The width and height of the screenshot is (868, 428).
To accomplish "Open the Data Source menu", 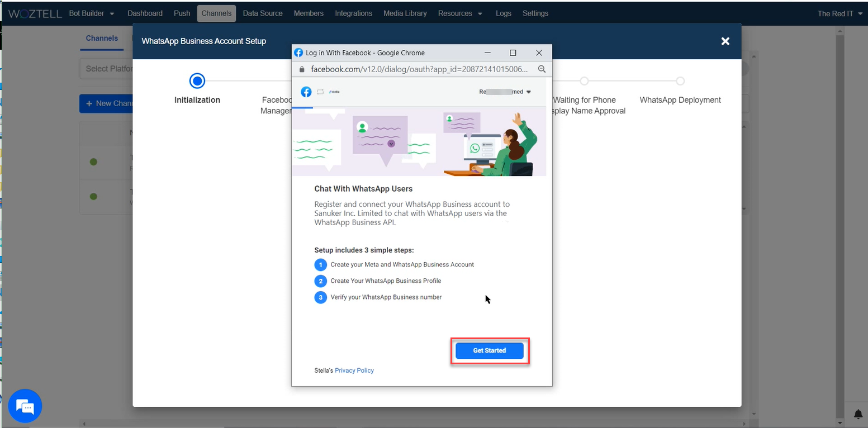I will point(263,13).
